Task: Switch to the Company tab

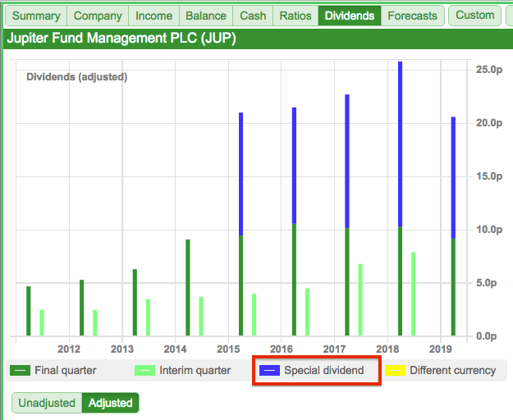Action: tap(98, 16)
